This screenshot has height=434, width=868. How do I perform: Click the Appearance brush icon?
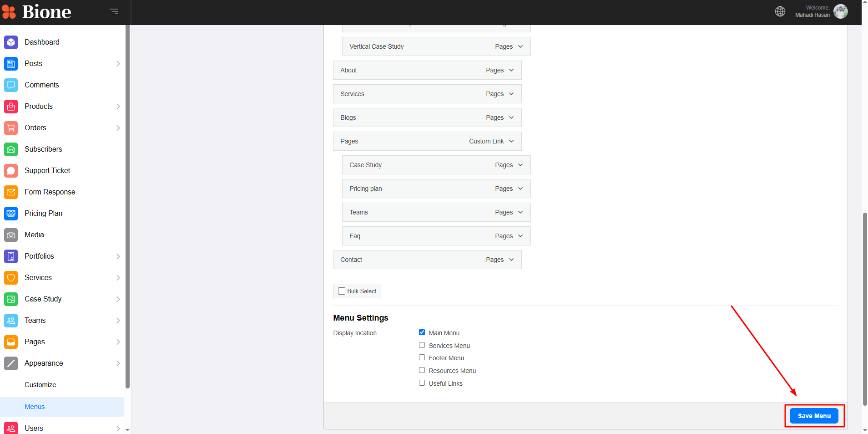(x=11, y=363)
